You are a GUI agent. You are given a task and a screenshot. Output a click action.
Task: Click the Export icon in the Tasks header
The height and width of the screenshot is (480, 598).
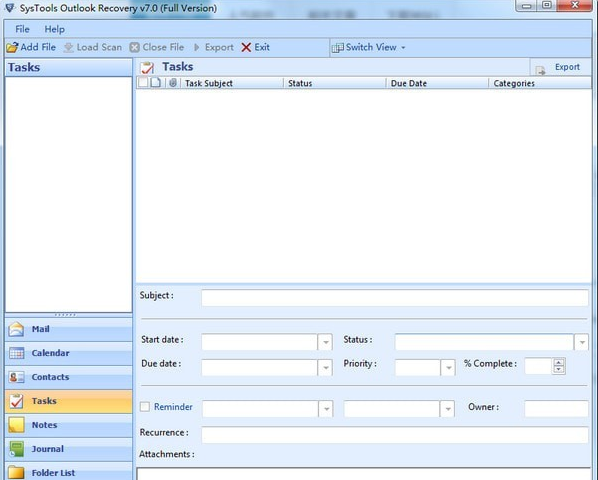540,70
